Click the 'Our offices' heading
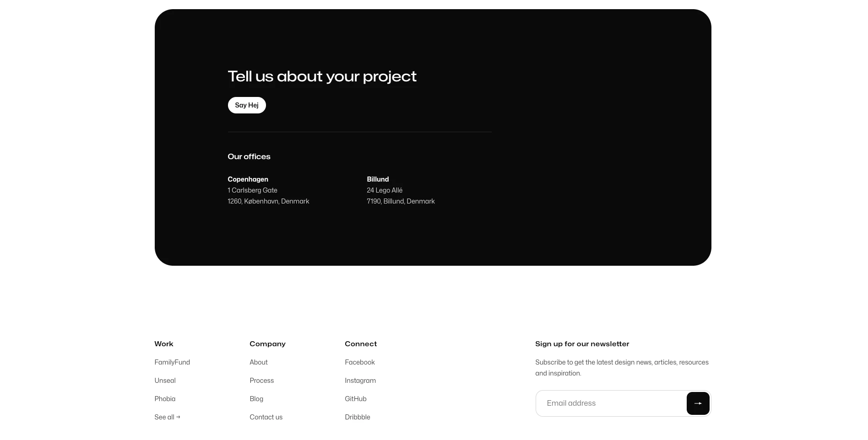 [x=249, y=156]
